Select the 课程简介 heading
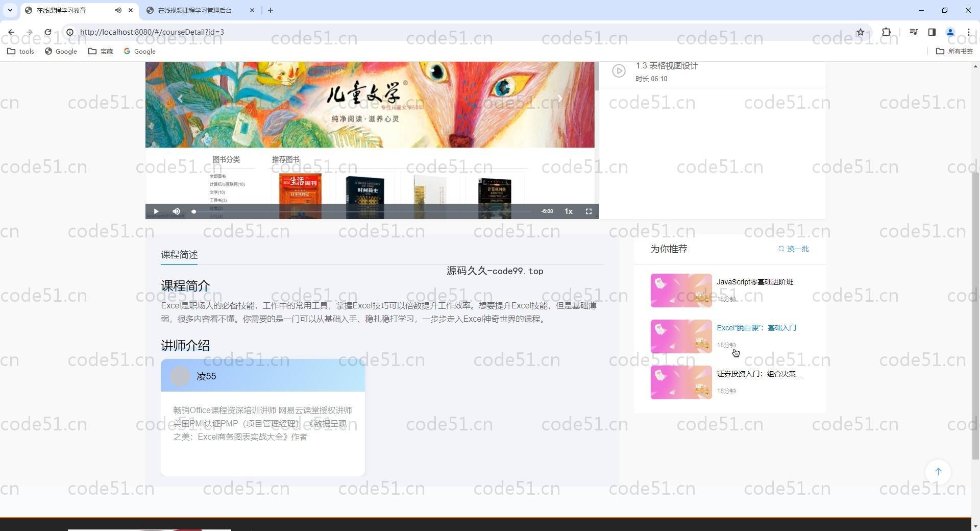This screenshot has width=980, height=531. [185, 286]
